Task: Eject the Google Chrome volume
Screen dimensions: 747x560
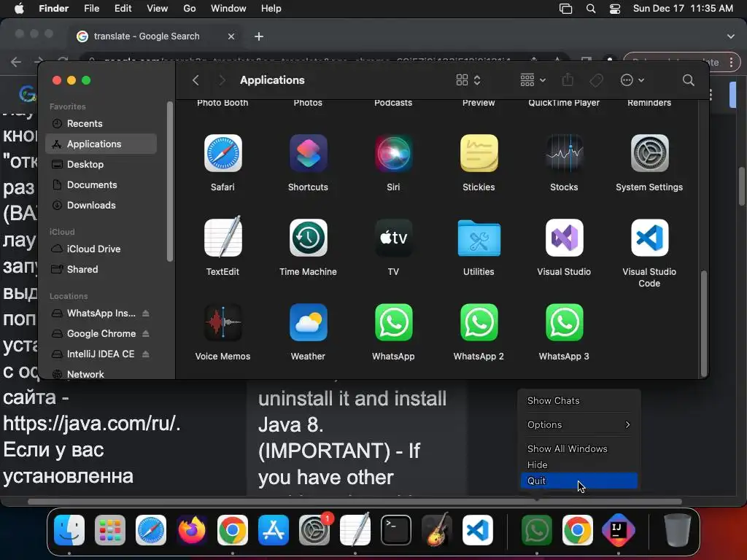Action: coord(146,334)
